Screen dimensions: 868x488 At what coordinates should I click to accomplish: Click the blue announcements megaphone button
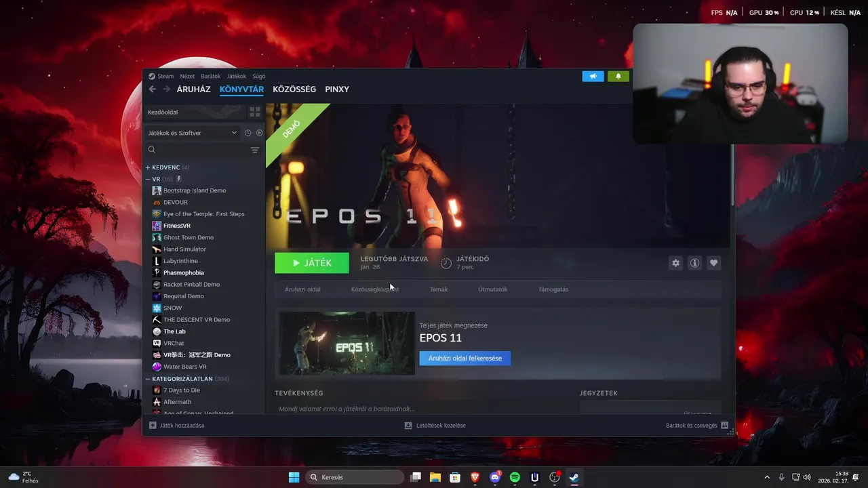[x=593, y=76]
